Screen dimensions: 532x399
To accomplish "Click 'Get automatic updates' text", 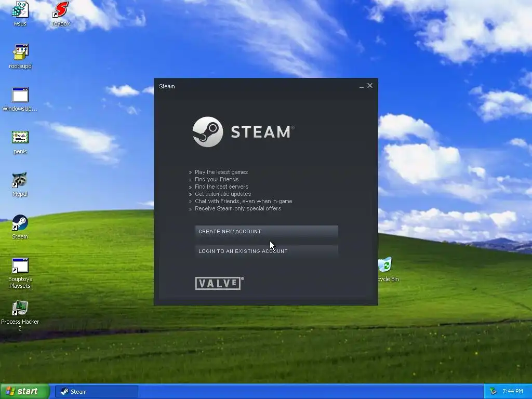I will (x=223, y=194).
